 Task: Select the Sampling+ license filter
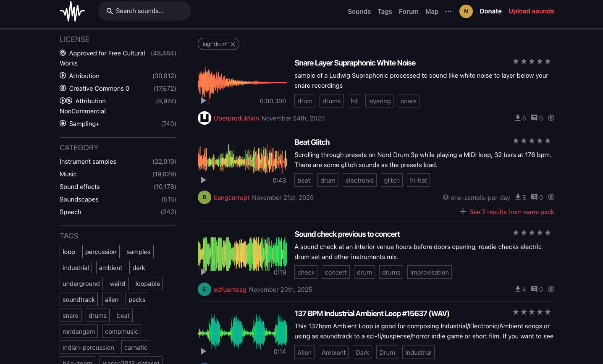point(84,124)
